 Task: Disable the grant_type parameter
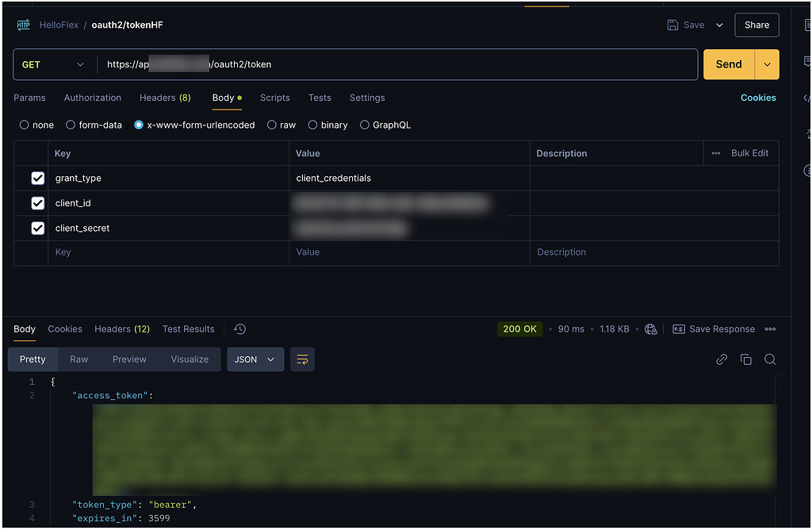tap(38, 178)
